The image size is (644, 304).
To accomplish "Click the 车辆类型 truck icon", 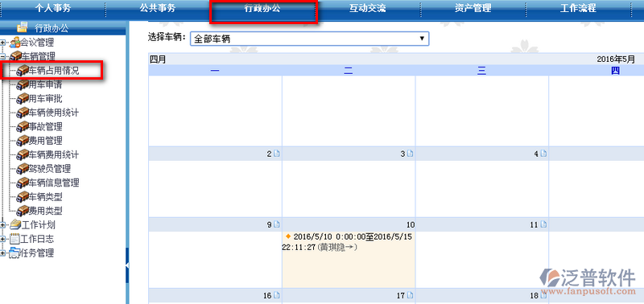I will pyautogui.click(x=23, y=196).
